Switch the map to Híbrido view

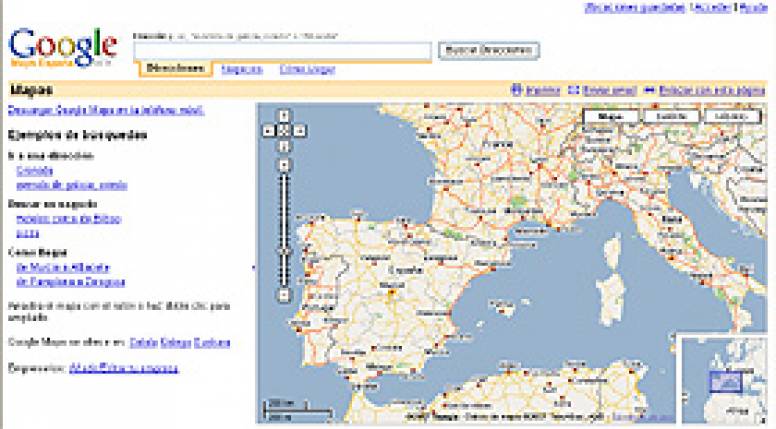tap(732, 117)
